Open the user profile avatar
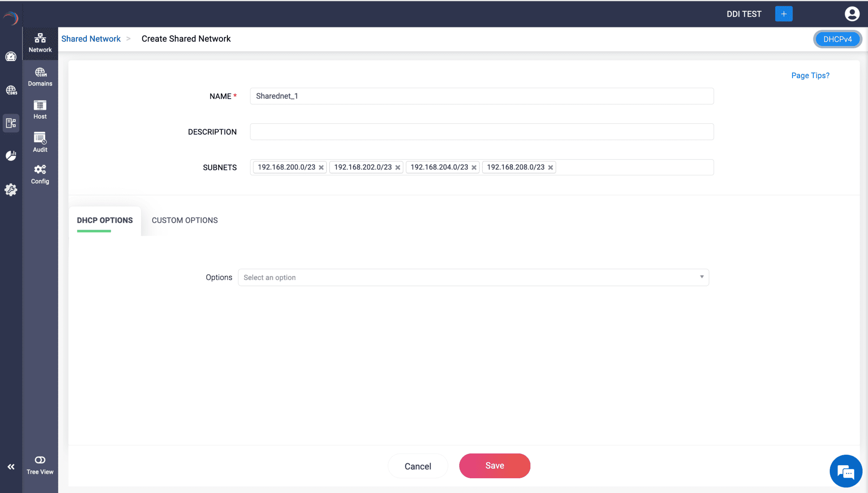Screen dimensions: 868x493 (x=852, y=14)
